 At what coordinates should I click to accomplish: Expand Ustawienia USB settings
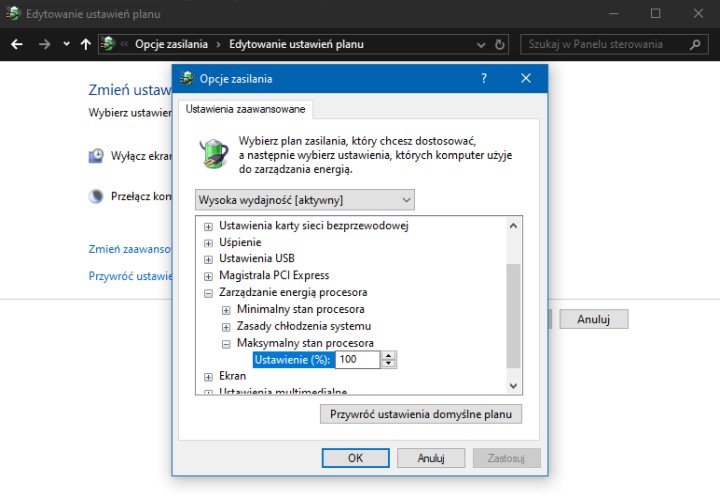209,259
